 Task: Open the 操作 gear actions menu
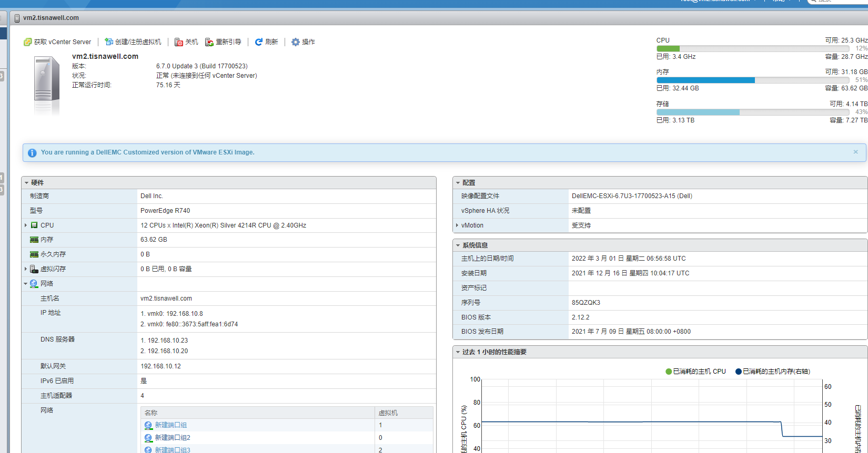pyautogui.click(x=296, y=42)
